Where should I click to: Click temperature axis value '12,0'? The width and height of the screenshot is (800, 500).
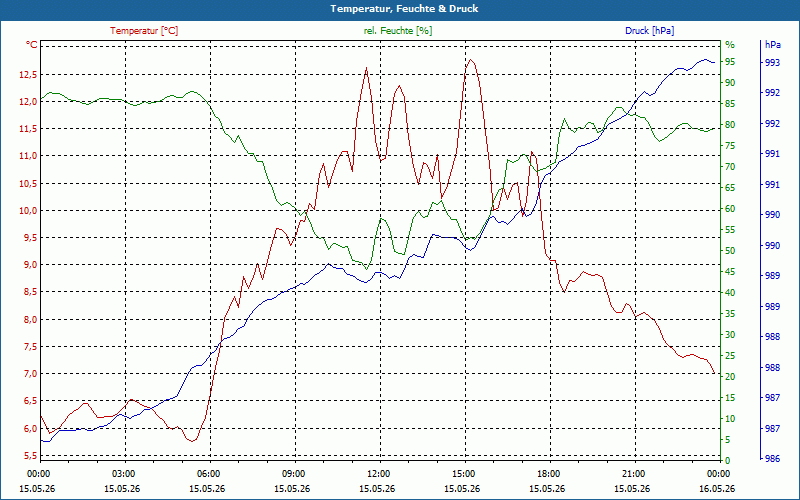pos(28,102)
